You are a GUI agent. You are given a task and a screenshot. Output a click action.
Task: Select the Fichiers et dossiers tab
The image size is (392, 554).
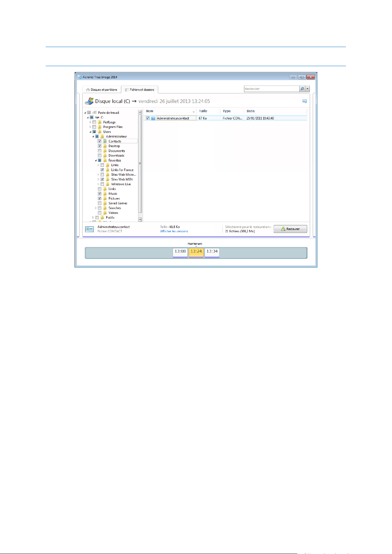[140, 89]
